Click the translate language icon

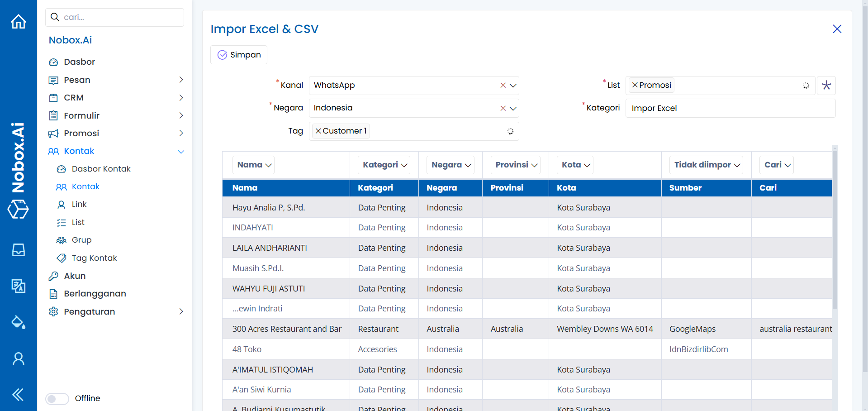point(19,286)
